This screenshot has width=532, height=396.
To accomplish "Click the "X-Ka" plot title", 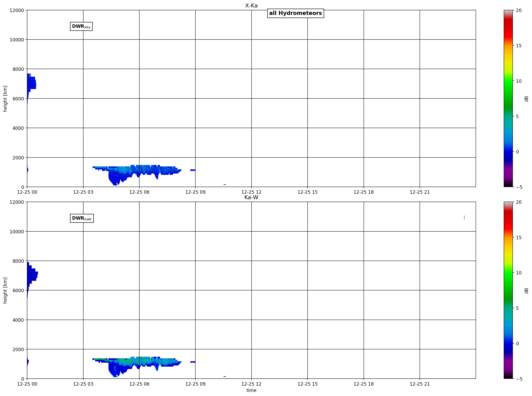I will click(x=251, y=6).
